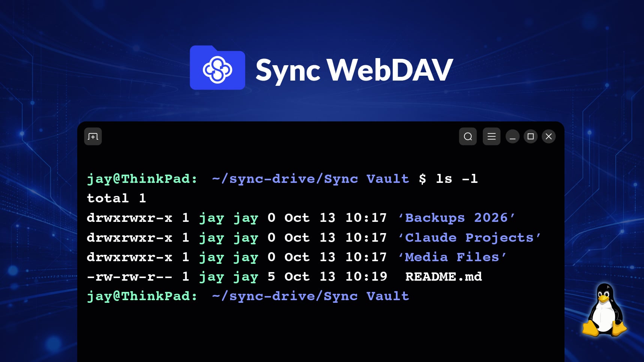
Task: Open the terminal hamburger menu
Action: (x=491, y=136)
